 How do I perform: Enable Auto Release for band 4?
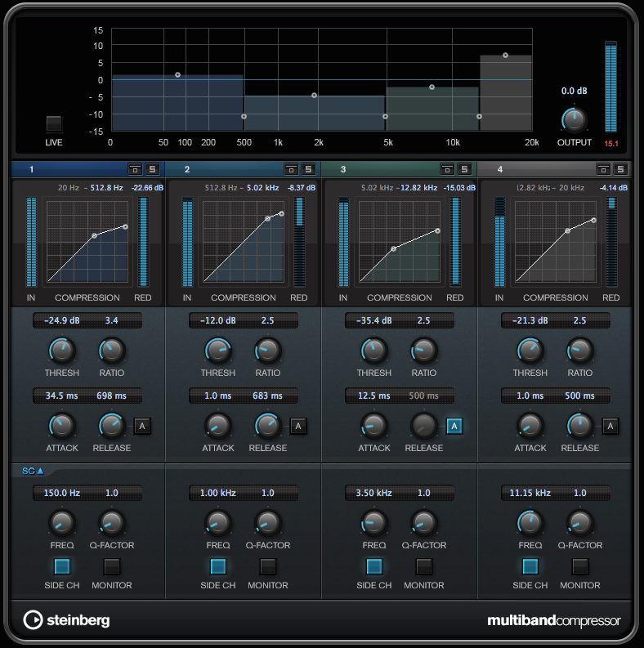click(x=610, y=426)
